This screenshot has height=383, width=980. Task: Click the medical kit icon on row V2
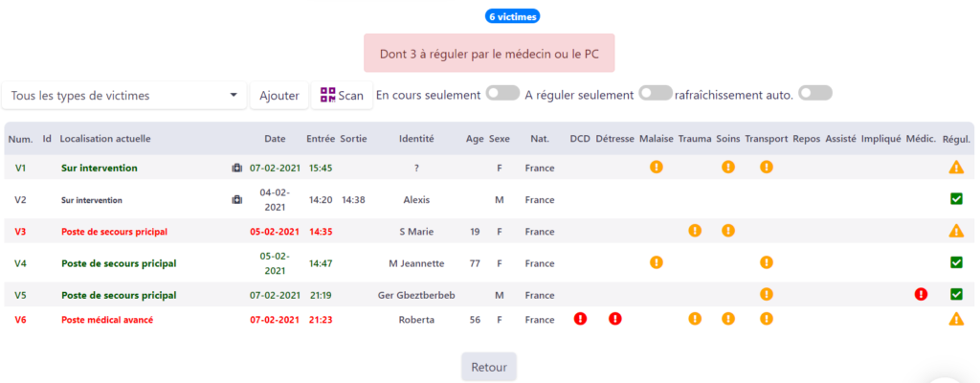click(x=237, y=199)
